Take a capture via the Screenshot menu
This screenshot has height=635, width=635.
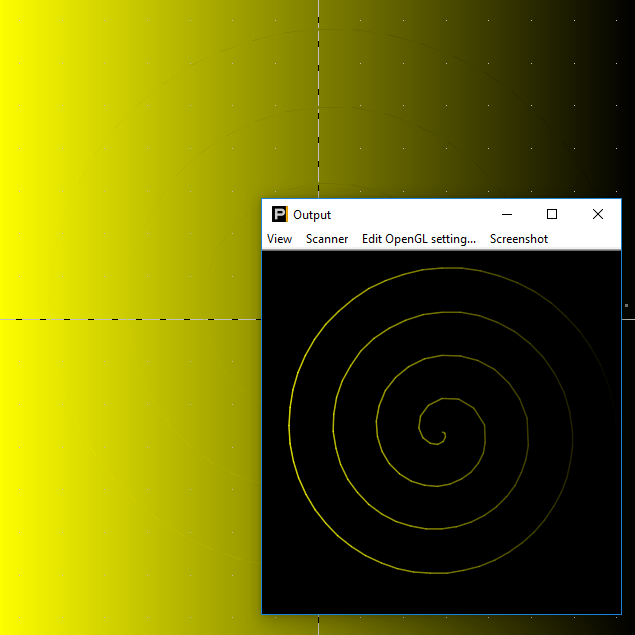(x=518, y=239)
